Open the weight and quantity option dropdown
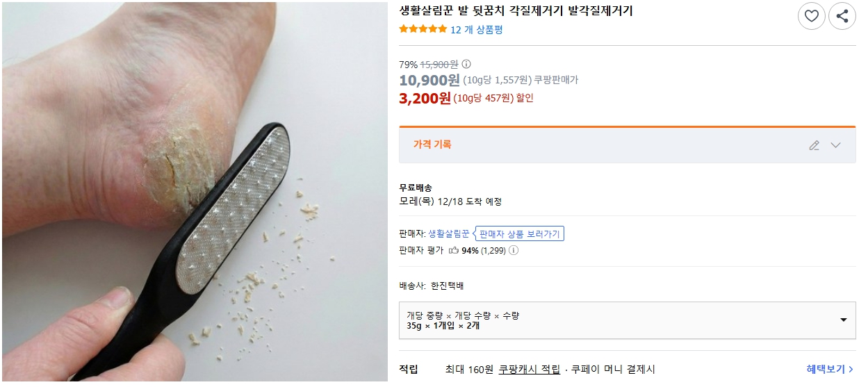This screenshot has width=868, height=387. pyautogui.click(x=843, y=320)
